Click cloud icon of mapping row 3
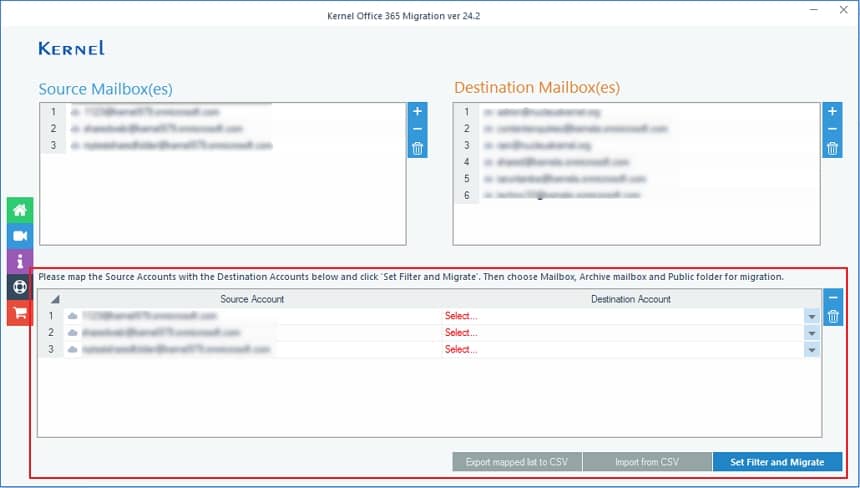The image size is (860, 488). (x=72, y=349)
